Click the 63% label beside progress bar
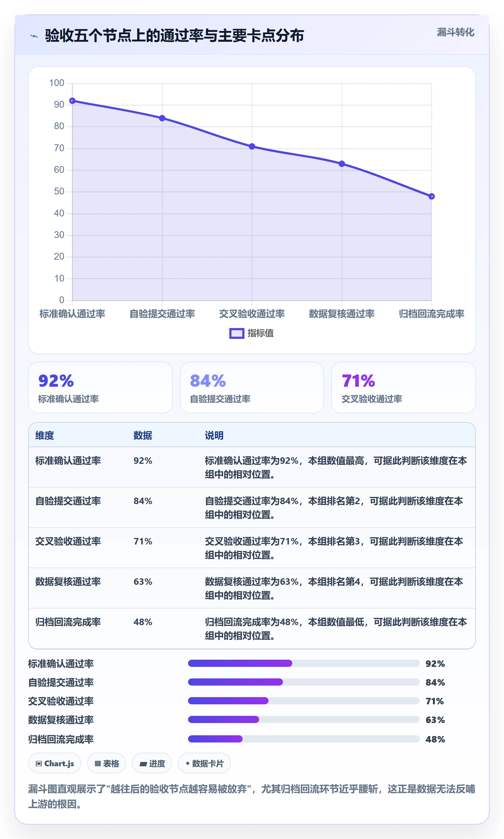Image resolution: width=504 pixels, height=839 pixels. click(435, 720)
